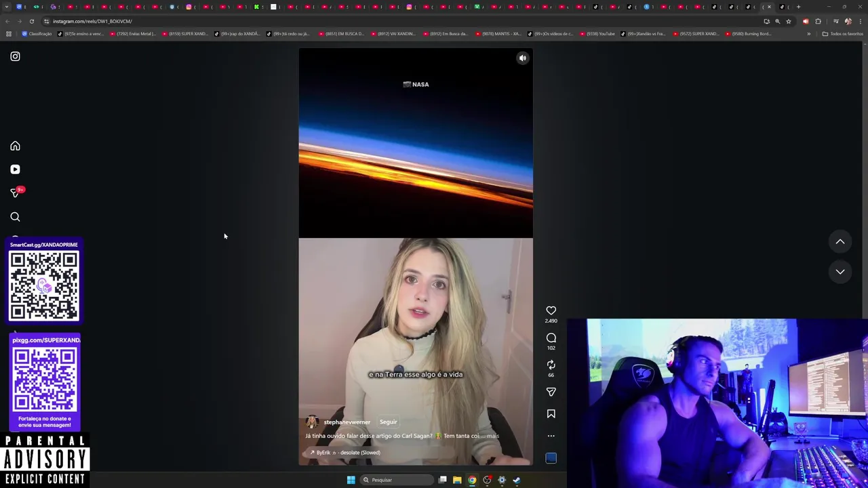Open the audio thumbnail square below options

click(x=551, y=458)
